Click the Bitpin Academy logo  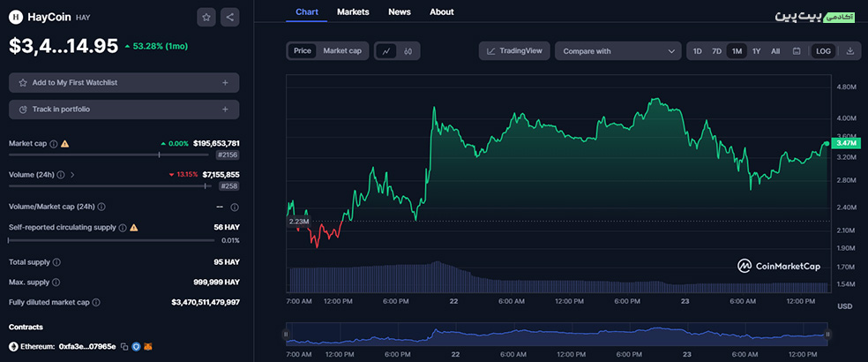pos(817,16)
